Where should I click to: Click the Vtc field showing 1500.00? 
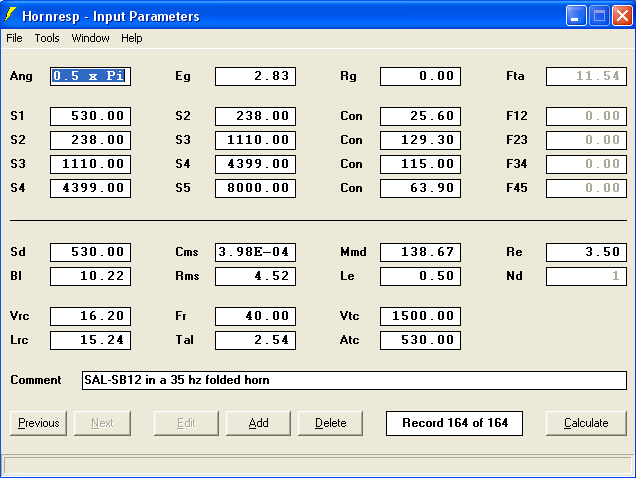[x=421, y=317]
